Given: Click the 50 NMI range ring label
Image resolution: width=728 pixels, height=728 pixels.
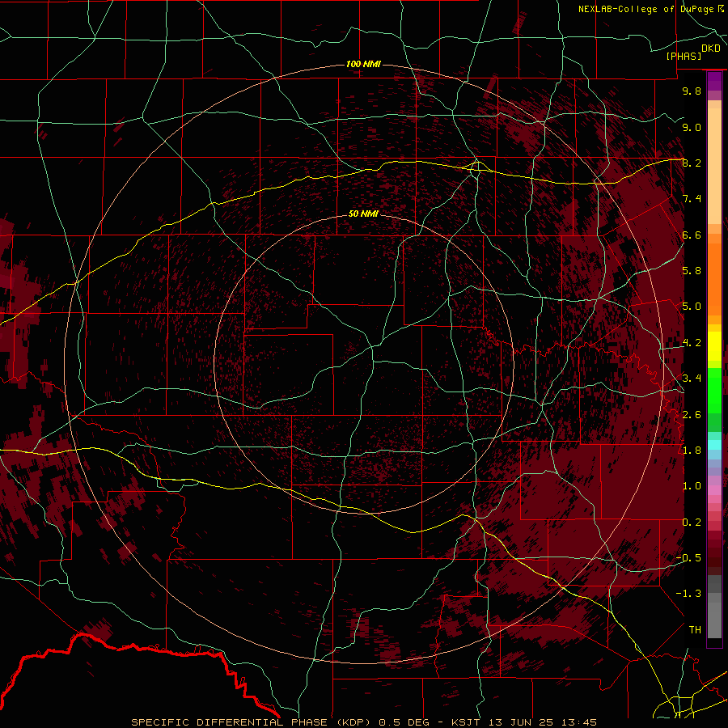Looking at the screenshot, I should (x=363, y=214).
